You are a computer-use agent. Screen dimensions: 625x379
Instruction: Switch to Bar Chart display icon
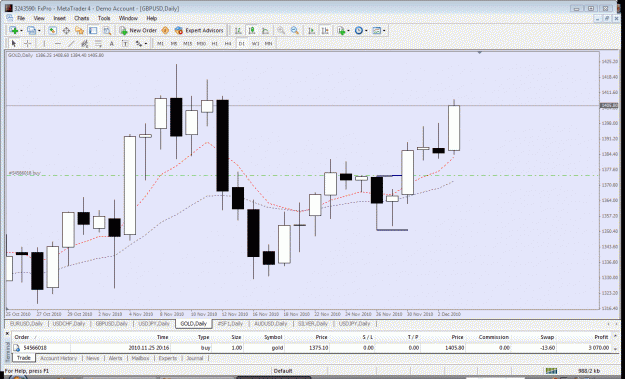[x=238, y=30]
